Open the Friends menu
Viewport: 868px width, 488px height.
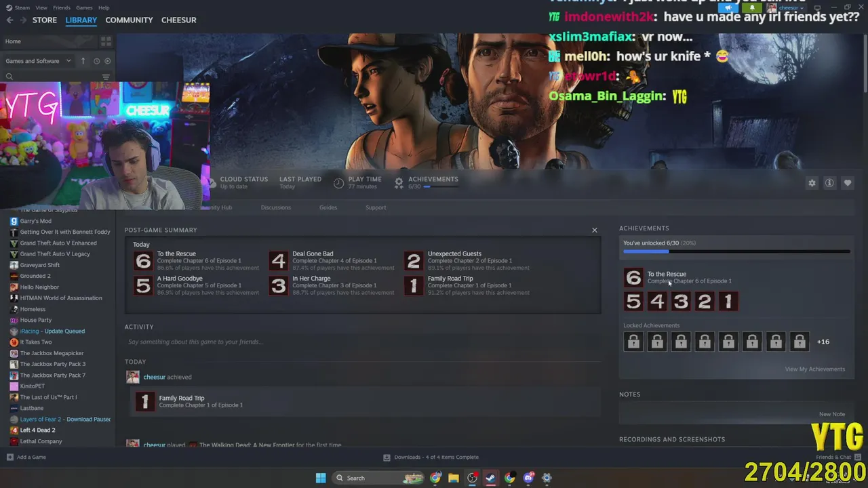pyautogui.click(x=62, y=7)
